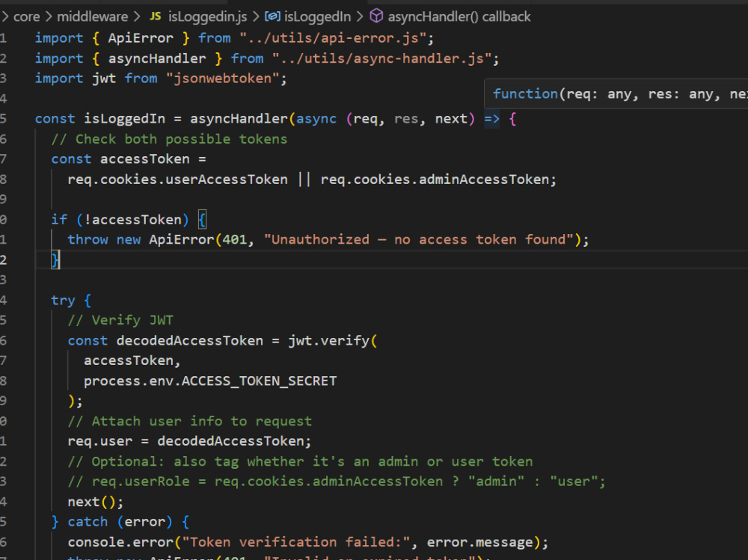748x560 pixels.
Task: Click the isLoggedIn variable symbol icon
Action: coord(272,16)
